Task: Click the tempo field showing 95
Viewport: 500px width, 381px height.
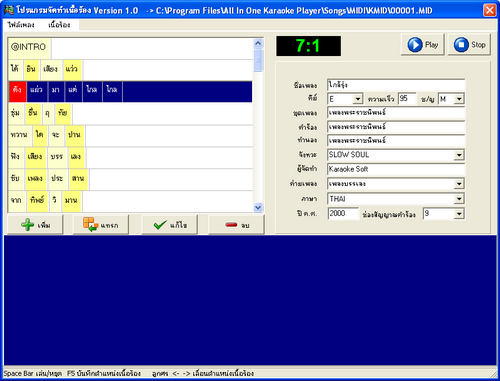Action: [407, 99]
